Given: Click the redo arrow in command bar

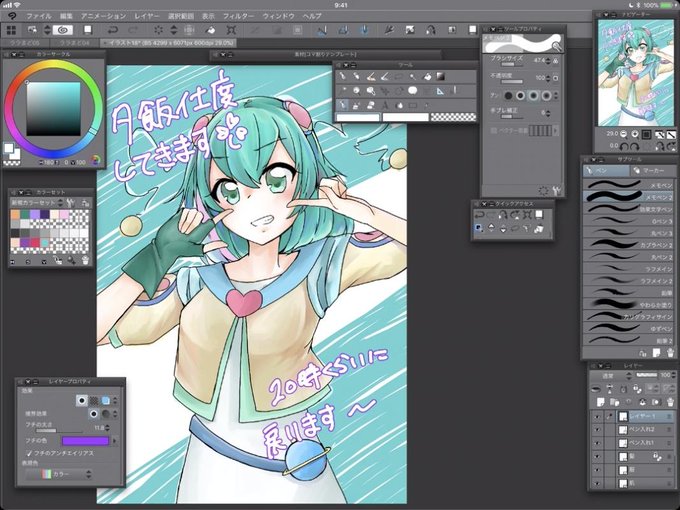Looking at the screenshot, I should [133, 30].
